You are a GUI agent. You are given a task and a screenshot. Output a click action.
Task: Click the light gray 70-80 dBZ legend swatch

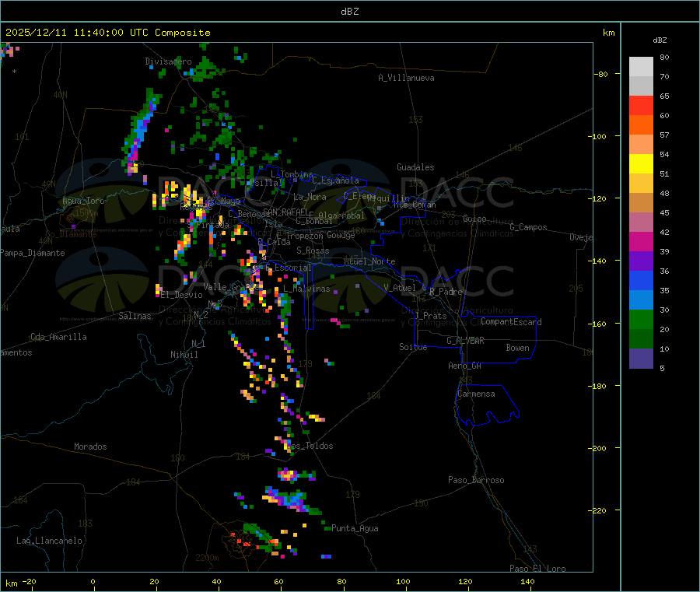coord(641,67)
